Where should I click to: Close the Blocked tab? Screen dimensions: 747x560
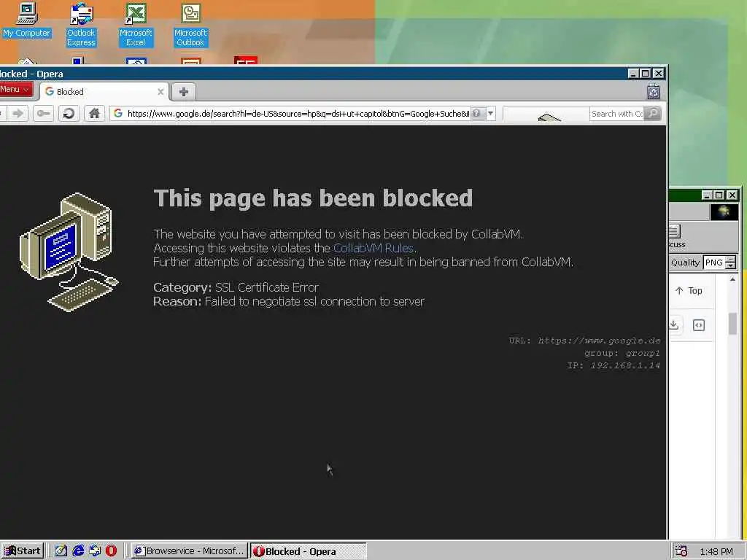click(x=160, y=92)
